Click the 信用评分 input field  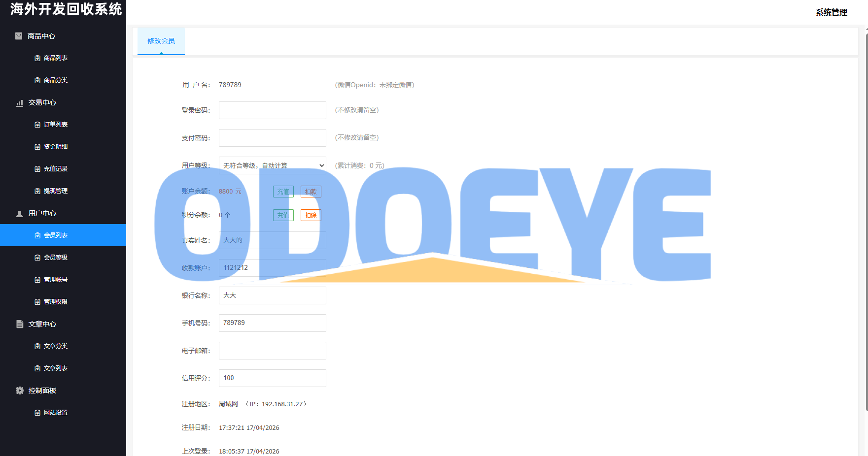click(273, 378)
